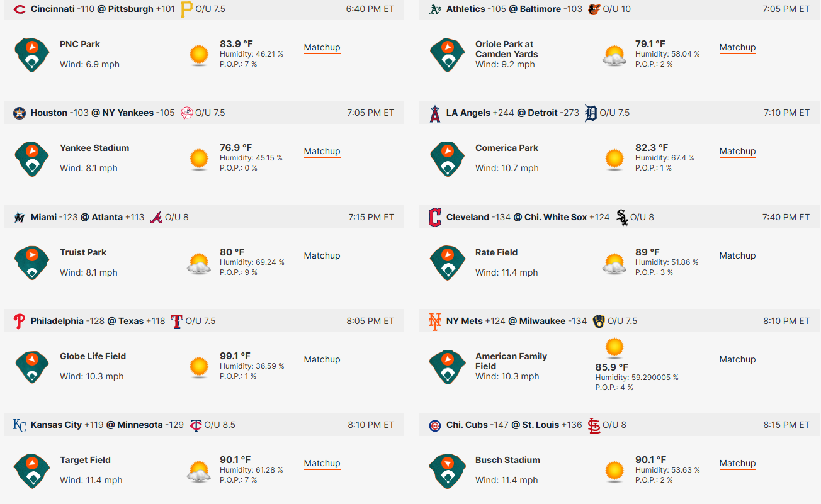The width and height of the screenshot is (821, 504).
Task: Select the Miami @ Atlanta game header
Action: 204,217
